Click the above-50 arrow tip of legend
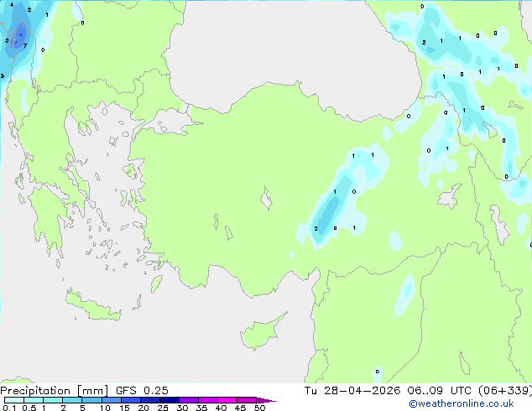The image size is (532, 411). (266, 400)
